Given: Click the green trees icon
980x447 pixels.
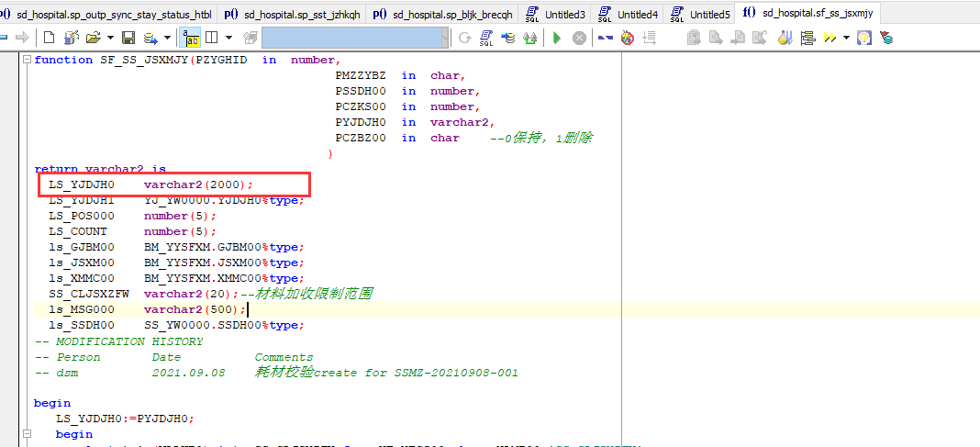Looking at the screenshot, I should pyautogui.click(x=530, y=39).
